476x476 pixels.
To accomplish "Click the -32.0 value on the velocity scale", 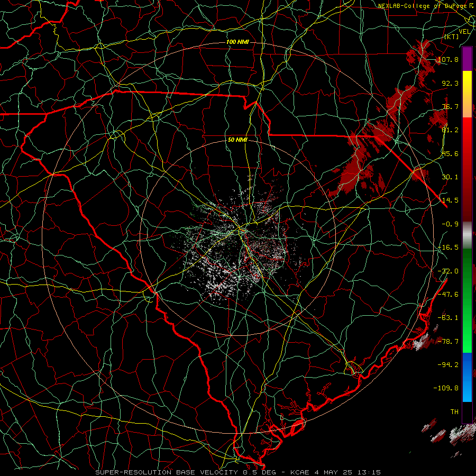I will click(x=448, y=271).
